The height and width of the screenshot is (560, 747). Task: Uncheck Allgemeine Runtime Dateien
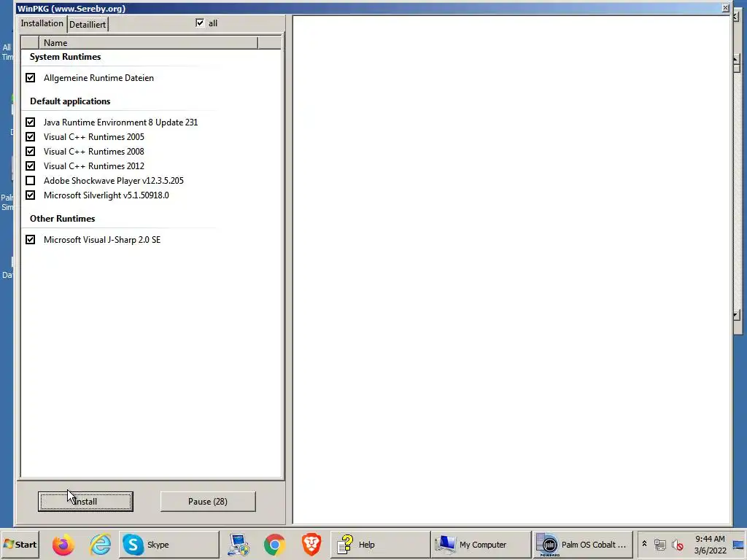[x=31, y=77]
